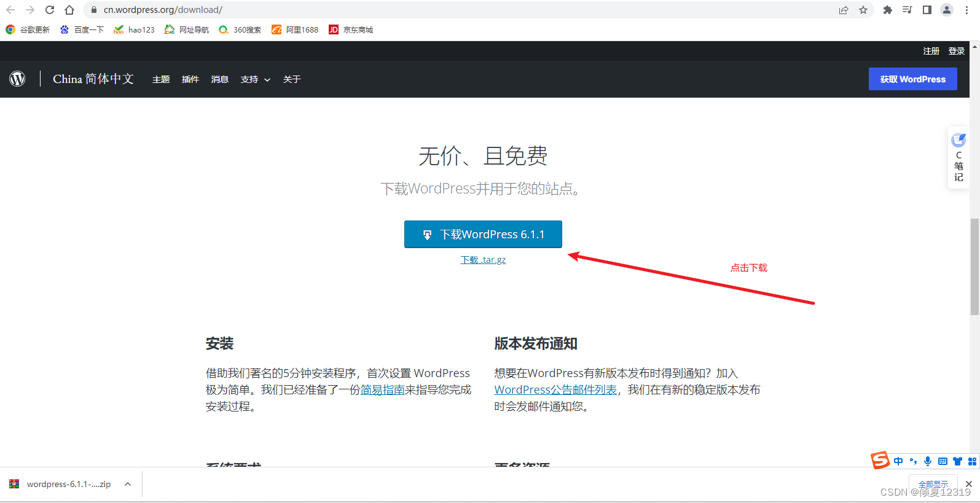
Task: Open the media control playlist icon
Action: (907, 10)
